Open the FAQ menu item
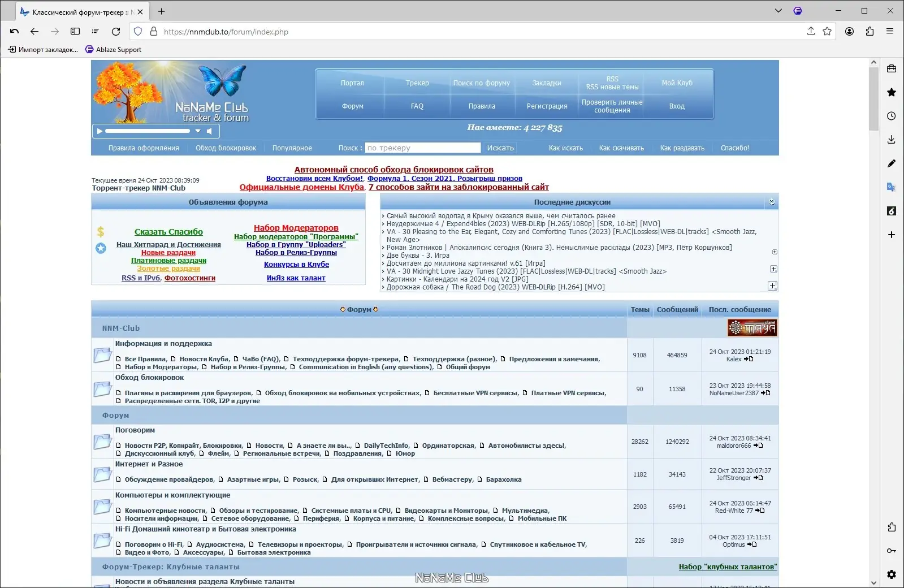This screenshot has width=904, height=588. click(417, 106)
